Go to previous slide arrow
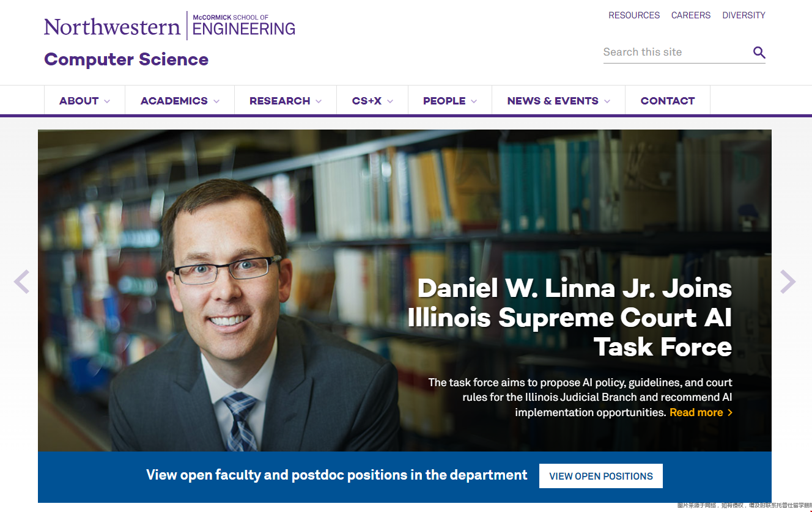 [x=21, y=282]
